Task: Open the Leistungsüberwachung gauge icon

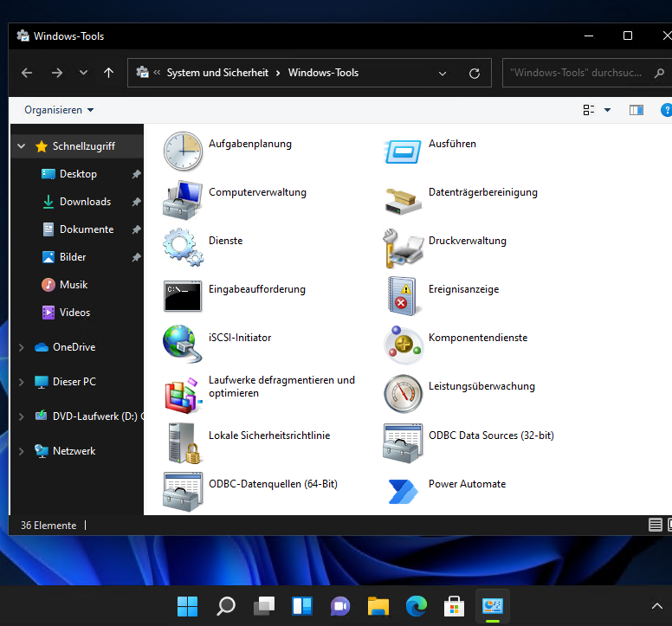Action: tap(403, 394)
